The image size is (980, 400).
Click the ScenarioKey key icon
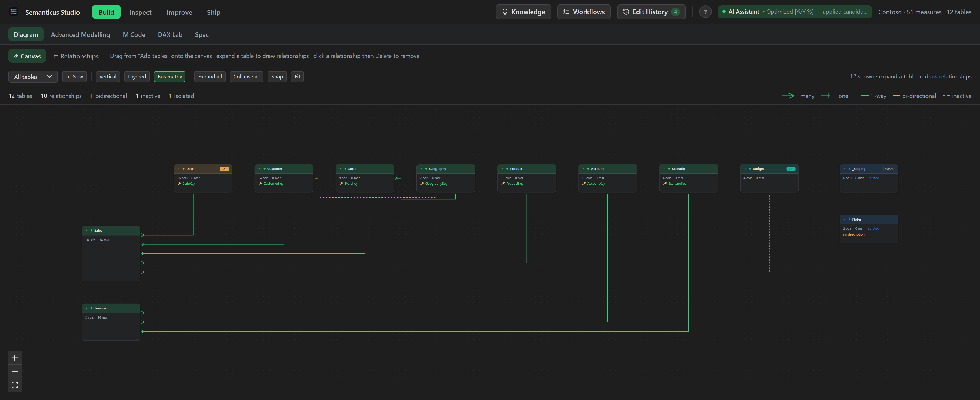665,183
